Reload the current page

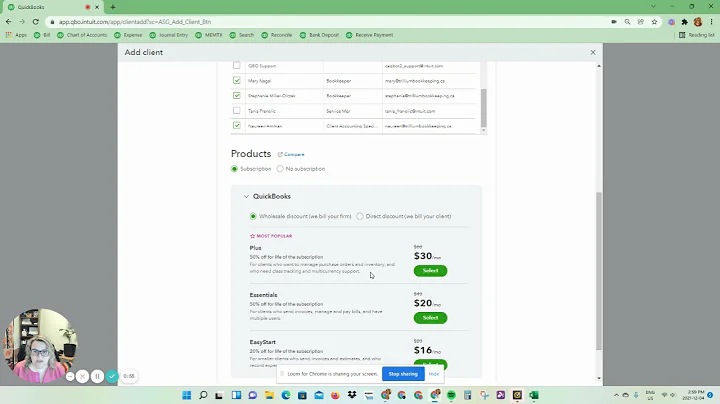tap(35, 22)
